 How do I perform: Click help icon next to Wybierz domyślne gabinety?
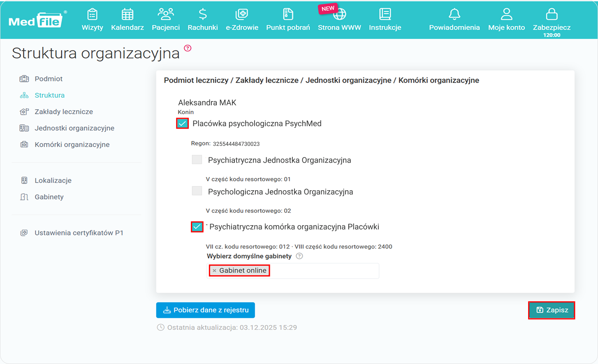[299, 256]
